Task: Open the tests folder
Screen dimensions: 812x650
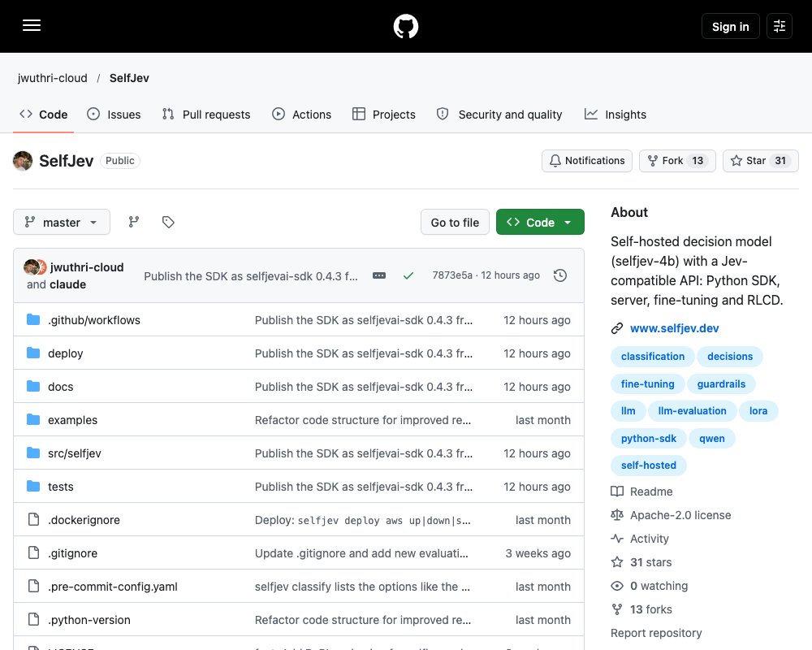Action: (61, 487)
